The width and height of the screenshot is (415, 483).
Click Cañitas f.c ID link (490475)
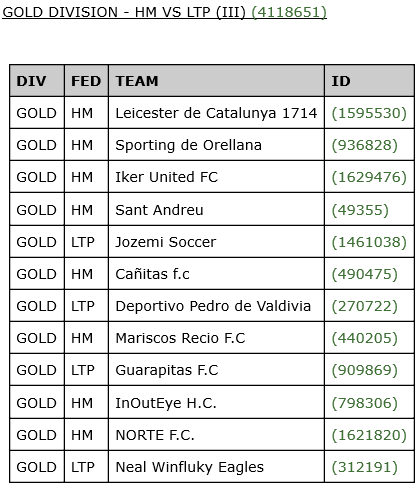click(365, 274)
